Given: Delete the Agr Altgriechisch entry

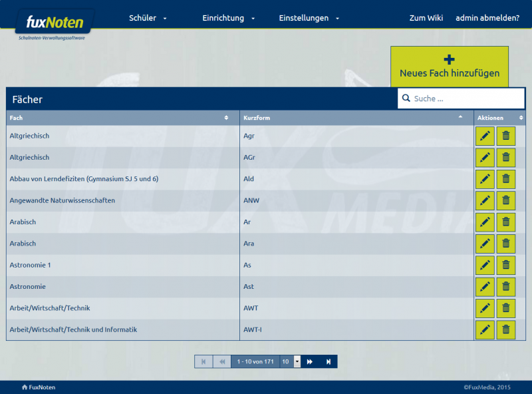Looking at the screenshot, I should pyautogui.click(x=506, y=136).
